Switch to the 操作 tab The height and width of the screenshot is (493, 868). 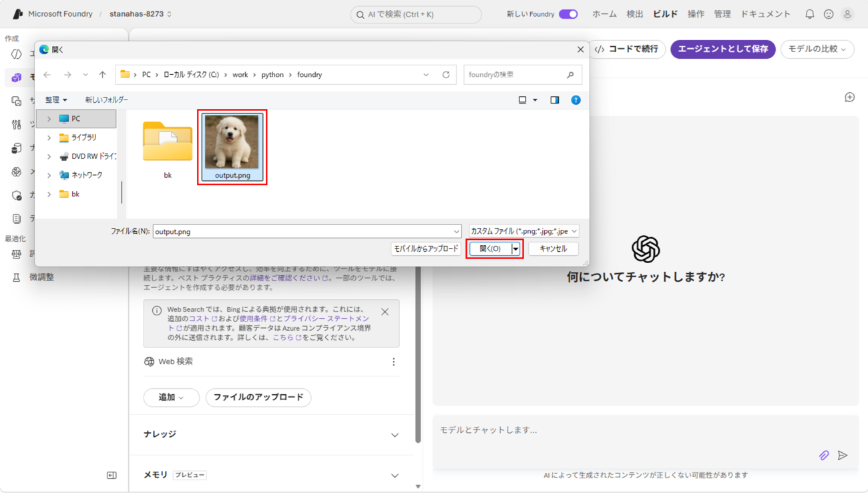[x=696, y=14]
